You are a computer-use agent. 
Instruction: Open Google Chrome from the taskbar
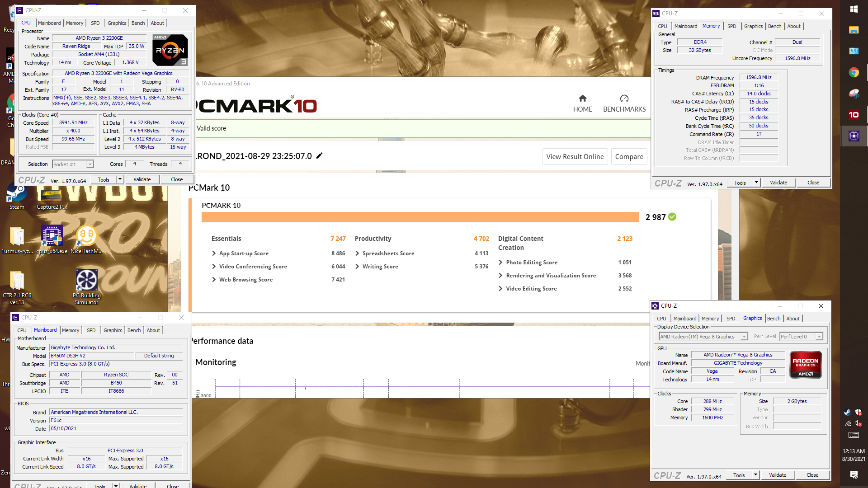[x=854, y=72]
